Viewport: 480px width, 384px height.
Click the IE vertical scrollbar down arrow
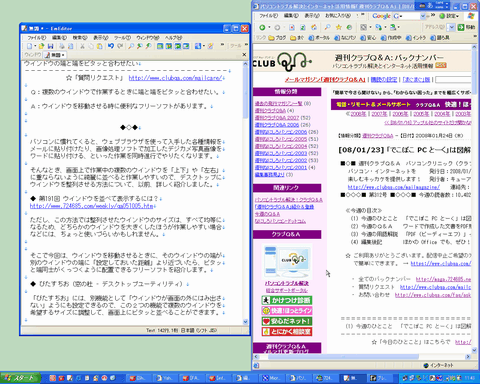475,350
